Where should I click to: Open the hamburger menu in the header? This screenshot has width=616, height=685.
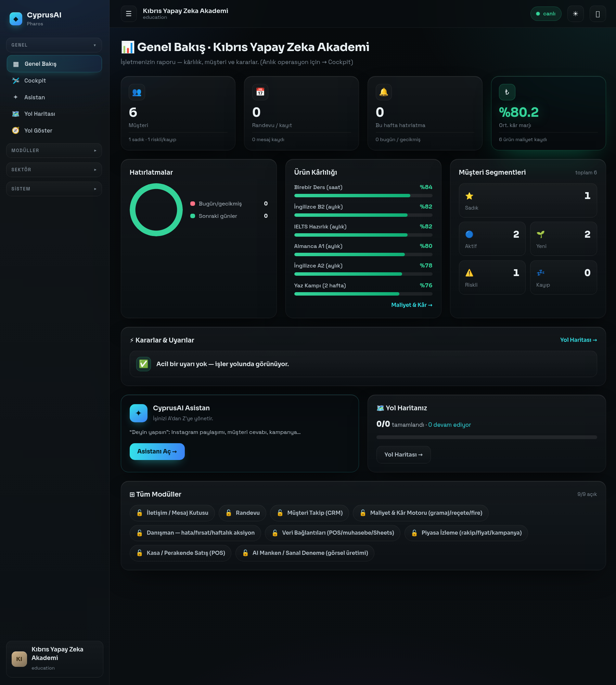(x=129, y=14)
